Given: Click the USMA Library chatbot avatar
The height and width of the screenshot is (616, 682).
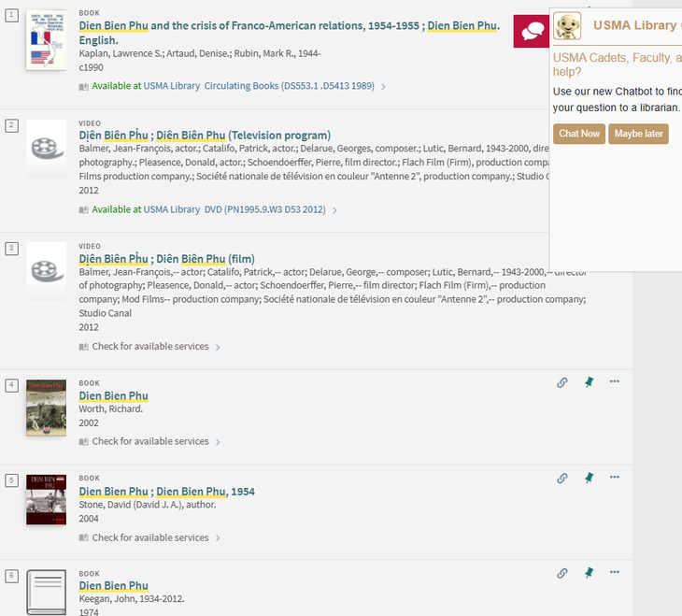Looking at the screenshot, I should tap(567, 25).
